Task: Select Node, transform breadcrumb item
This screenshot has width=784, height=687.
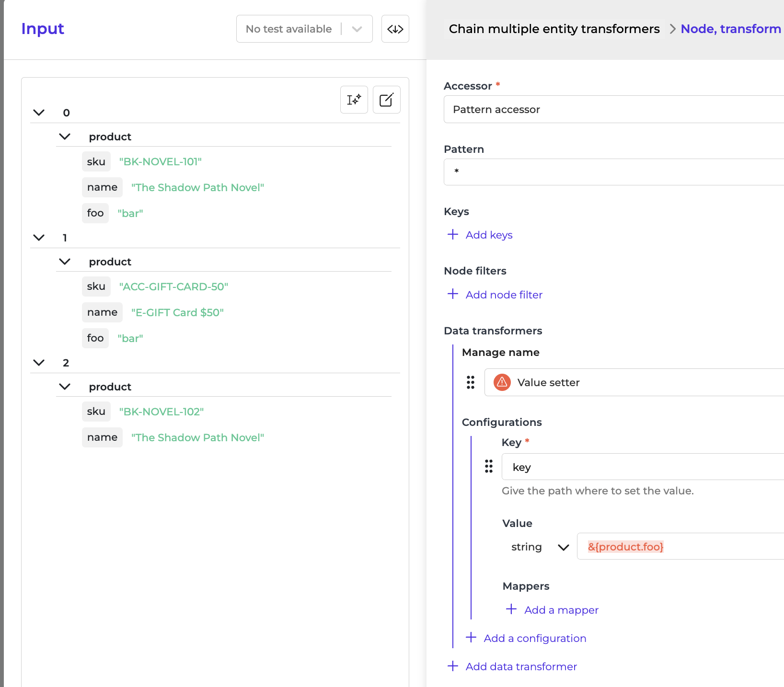Action: (730, 29)
